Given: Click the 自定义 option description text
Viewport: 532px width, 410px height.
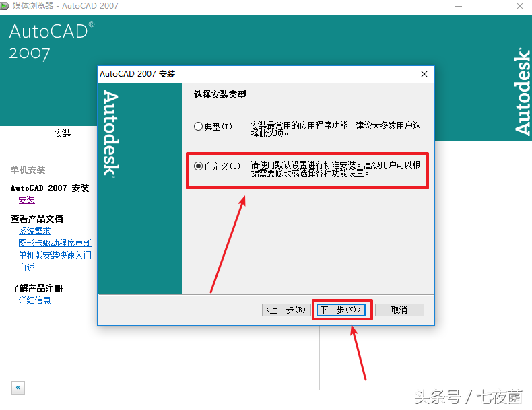Looking at the screenshot, I should pos(335,169).
